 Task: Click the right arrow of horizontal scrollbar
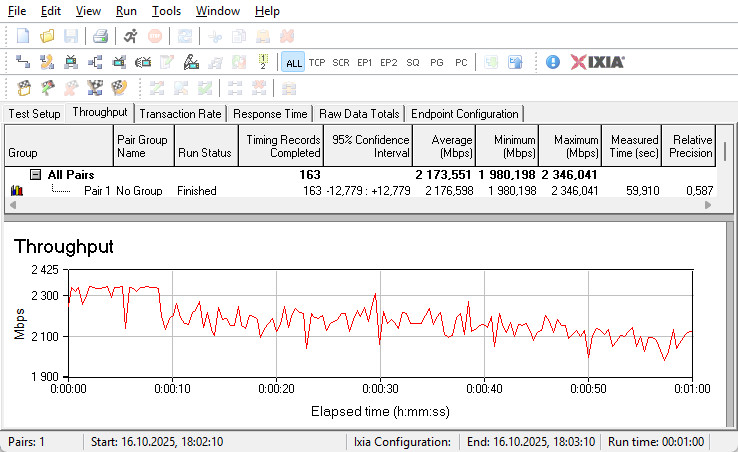tap(708, 205)
